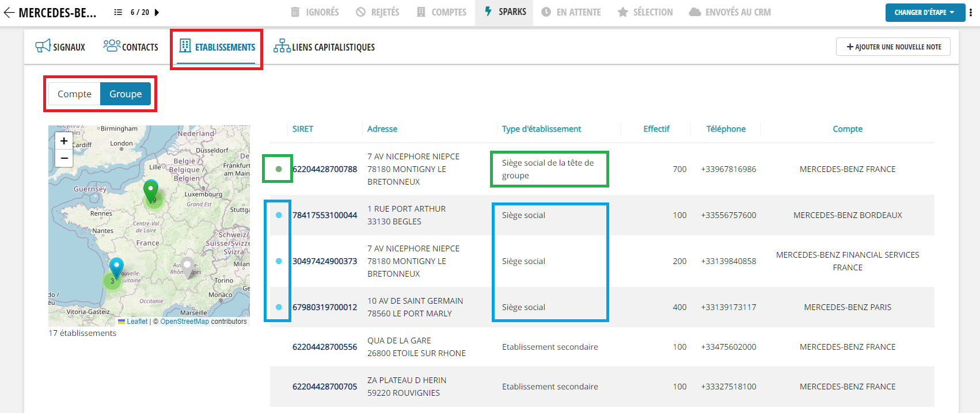980x413 pixels.
Task: Click blue dot of SIRET 78417553100044
Action: [x=279, y=215]
